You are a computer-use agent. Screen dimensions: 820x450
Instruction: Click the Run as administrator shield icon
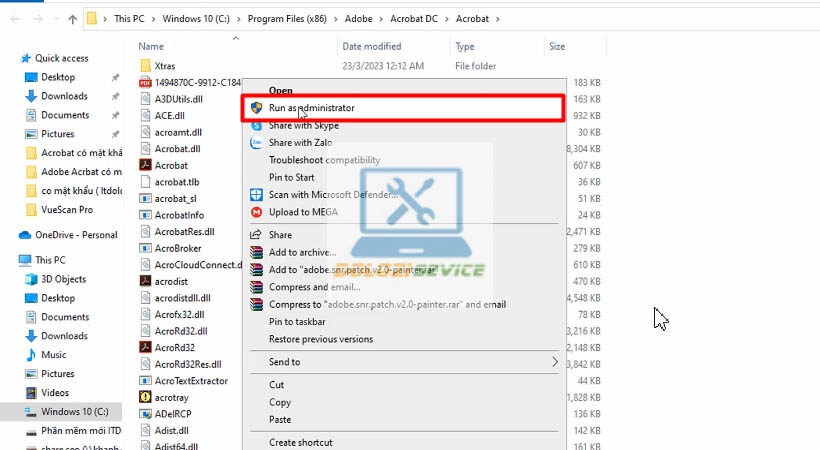(x=256, y=108)
